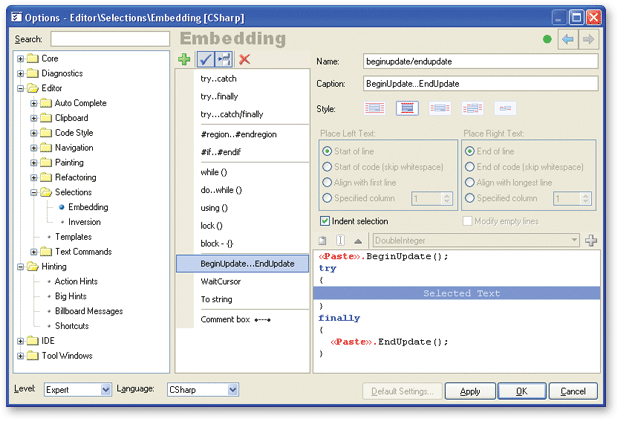619x421 pixels.
Task: Click the red X delete embedding icon
Action: [x=245, y=59]
